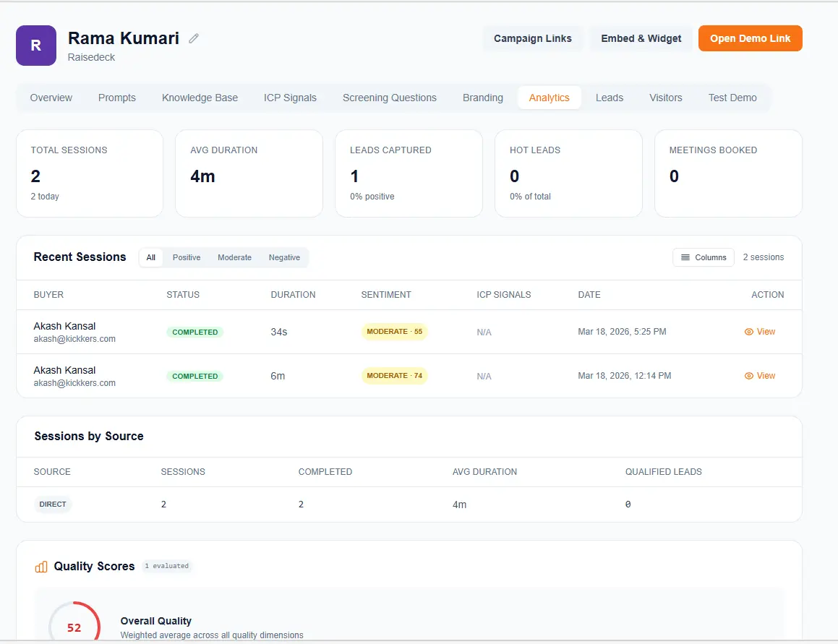The height and width of the screenshot is (644, 838).
Task: Click the Leads Captured card
Action: pyautogui.click(x=409, y=173)
